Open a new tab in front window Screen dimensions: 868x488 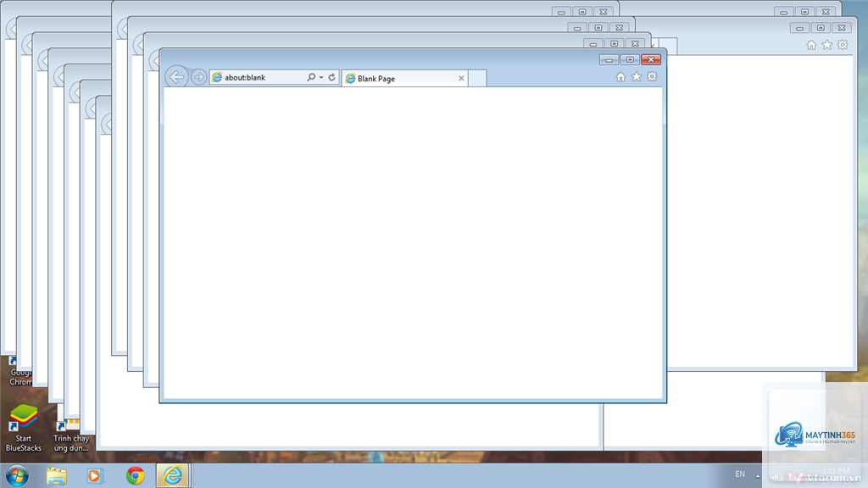click(477, 79)
